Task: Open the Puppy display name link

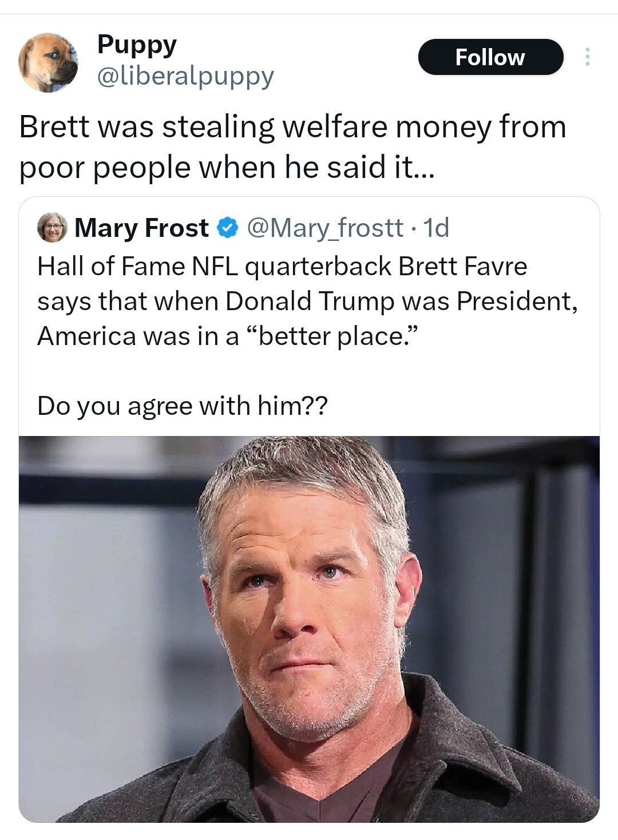Action: (137, 44)
